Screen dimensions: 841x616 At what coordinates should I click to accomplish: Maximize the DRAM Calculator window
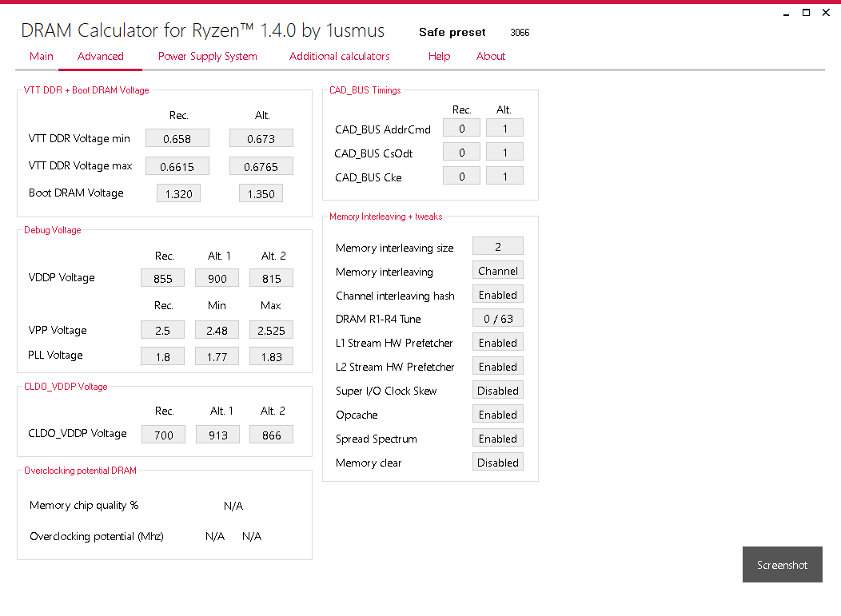806,13
